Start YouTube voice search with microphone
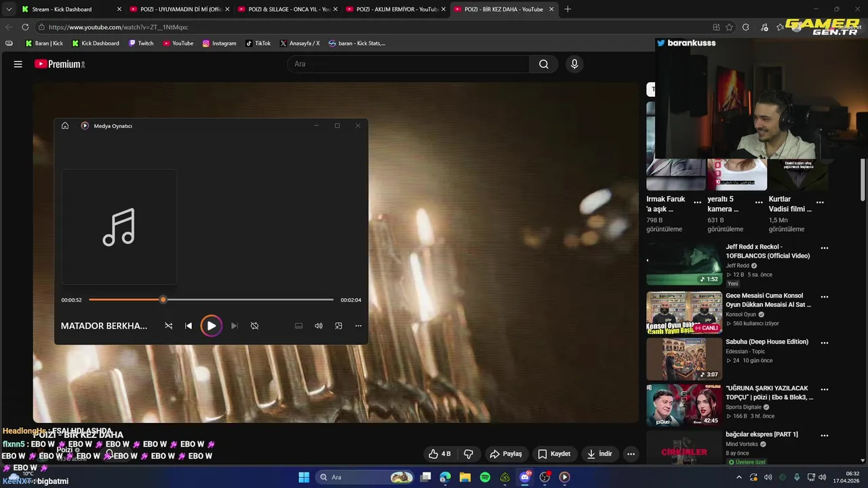The height and width of the screenshot is (488, 868). [574, 64]
